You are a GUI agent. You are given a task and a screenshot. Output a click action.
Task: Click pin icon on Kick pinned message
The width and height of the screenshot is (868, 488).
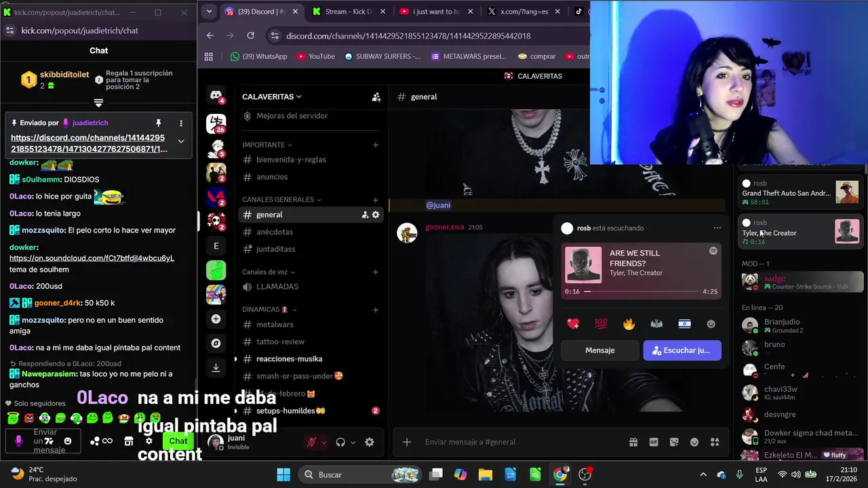[x=159, y=123]
